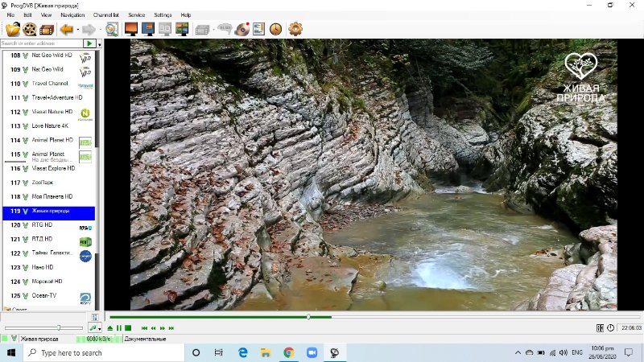Select channel 118 Моя Планета HD
This screenshot has height=362, width=644.
coord(48,197)
